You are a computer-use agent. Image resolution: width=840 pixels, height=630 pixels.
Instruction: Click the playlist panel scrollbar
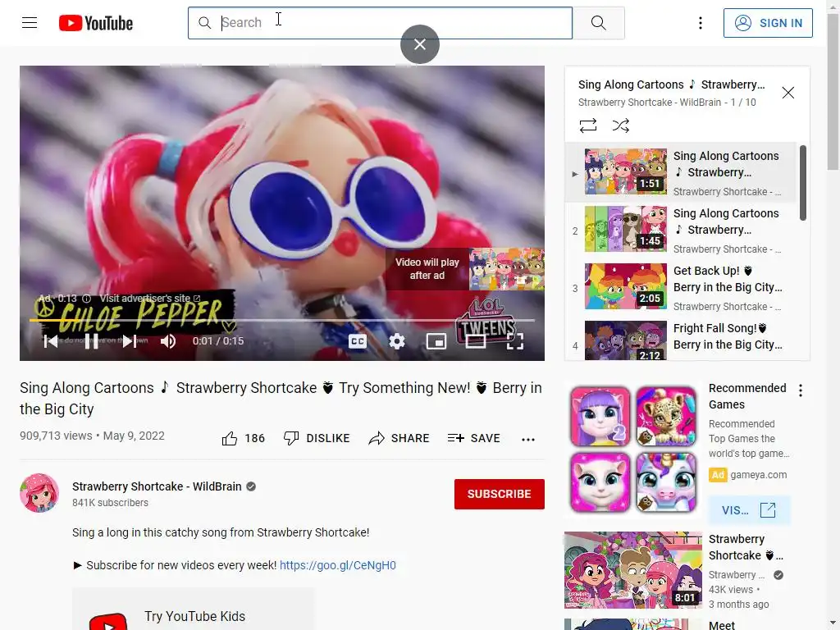tap(803, 182)
